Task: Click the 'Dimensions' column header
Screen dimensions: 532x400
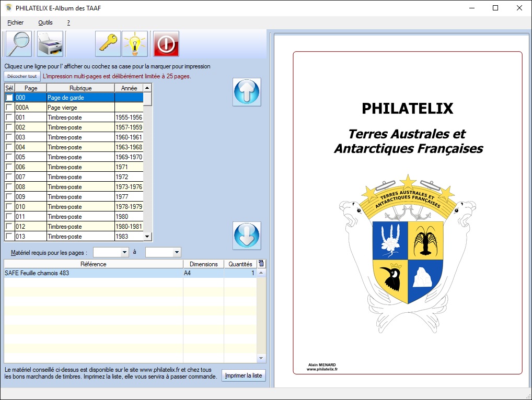Action: 204,264
